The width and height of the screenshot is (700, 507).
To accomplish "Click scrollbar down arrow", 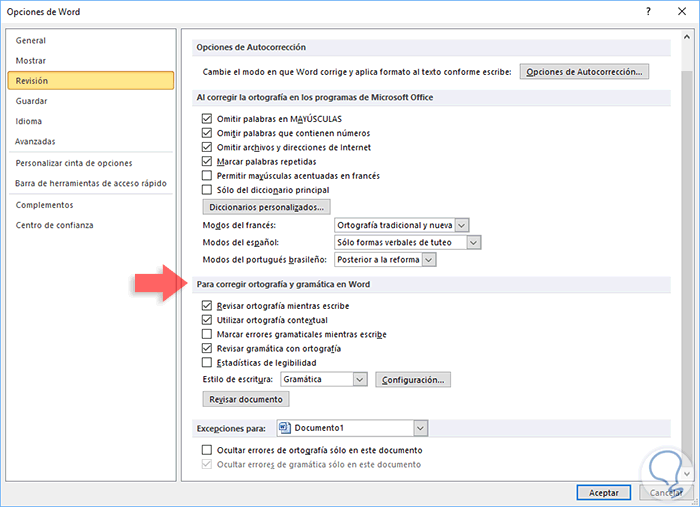I will [687, 474].
